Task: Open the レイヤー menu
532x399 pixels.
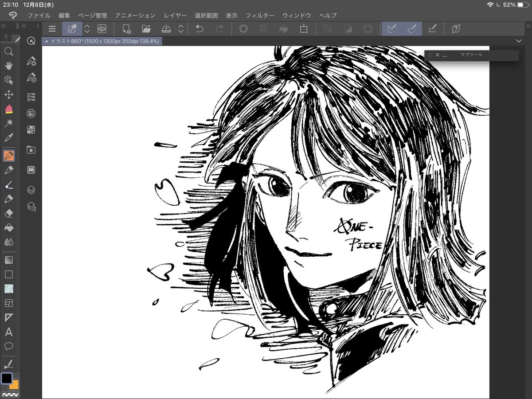Action: tap(175, 16)
